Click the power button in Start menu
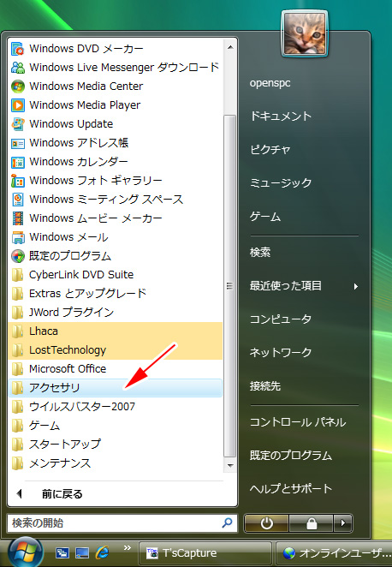This screenshot has height=567, width=392. tap(266, 523)
